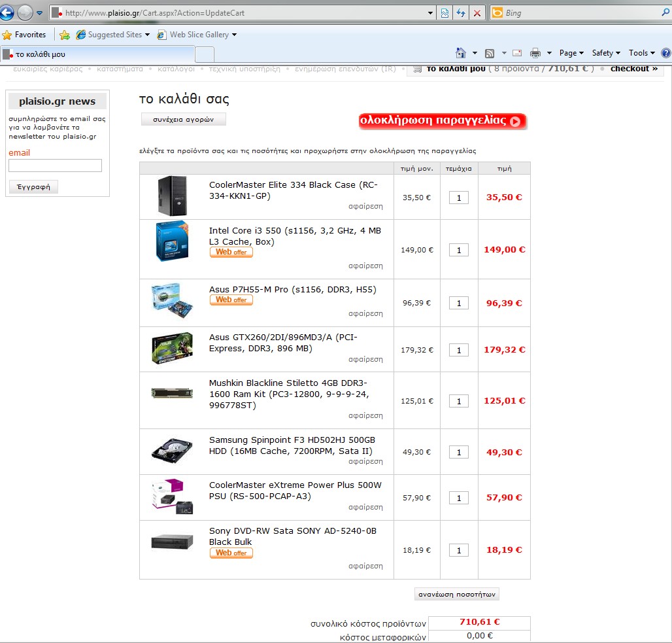This screenshot has height=643, width=672.
Task: Open CoolerMaster Elite 334 Black Case product link
Action: click(x=293, y=190)
